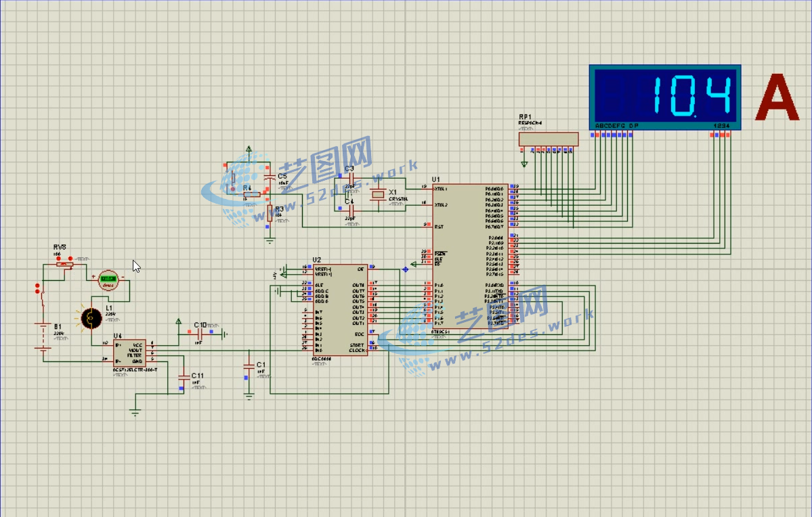Image resolution: width=812 pixels, height=517 pixels.
Task: Click the 'RV8' label
Action: click(x=60, y=248)
